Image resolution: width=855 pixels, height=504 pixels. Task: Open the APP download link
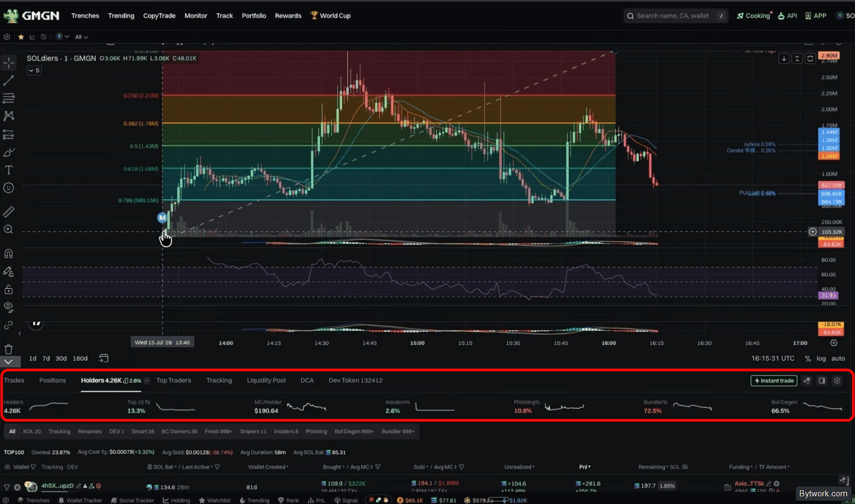(x=816, y=15)
